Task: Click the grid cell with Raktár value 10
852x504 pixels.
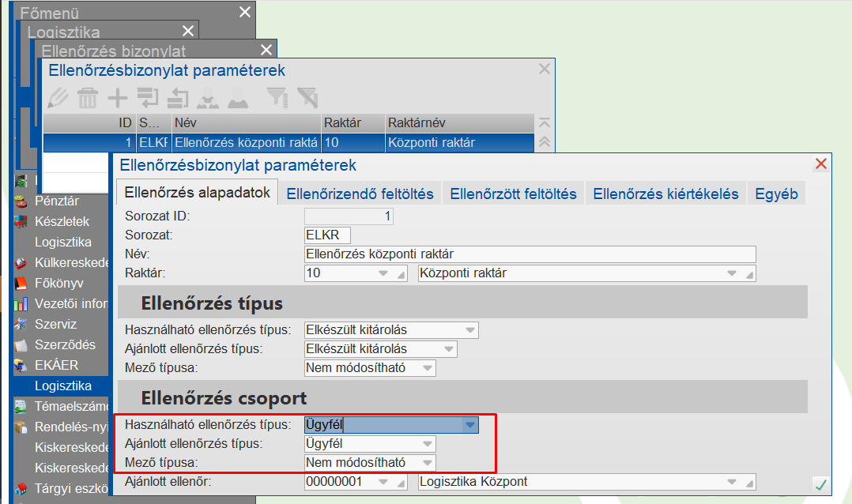Action: [x=353, y=143]
